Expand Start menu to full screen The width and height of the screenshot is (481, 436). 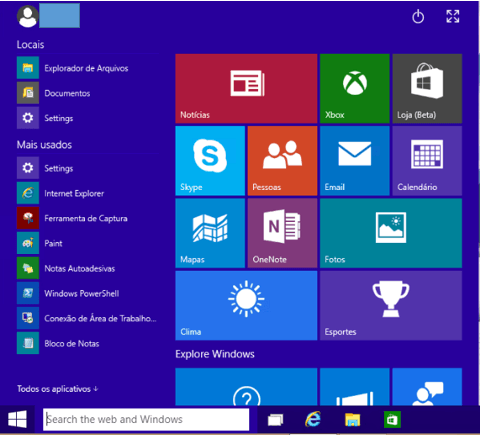tap(453, 16)
